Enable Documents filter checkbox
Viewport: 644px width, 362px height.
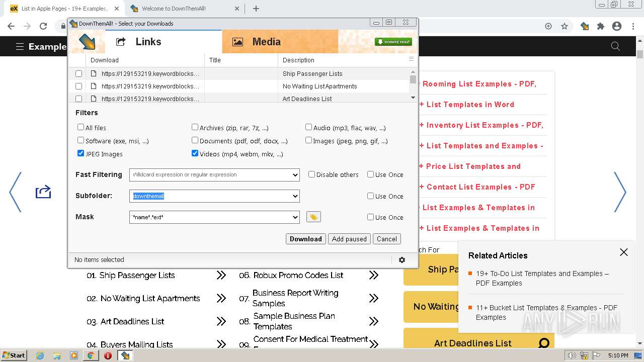(195, 140)
